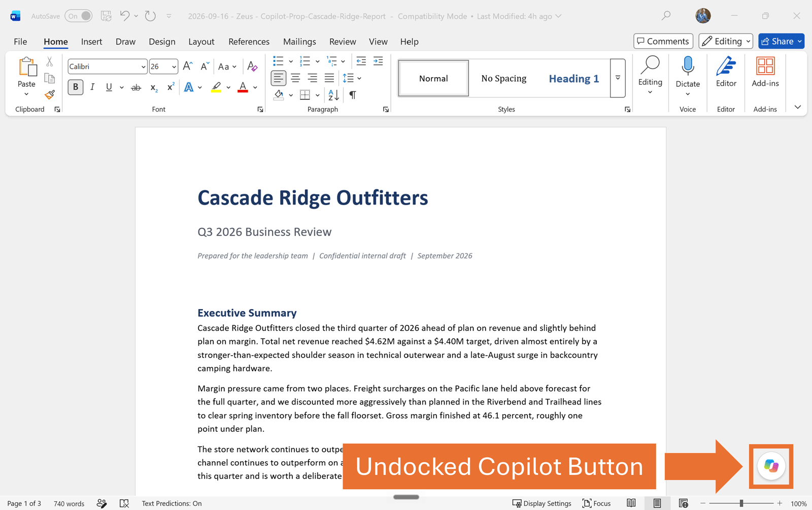Enter Focus mode from status bar
The width and height of the screenshot is (812, 510).
click(x=596, y=503)
